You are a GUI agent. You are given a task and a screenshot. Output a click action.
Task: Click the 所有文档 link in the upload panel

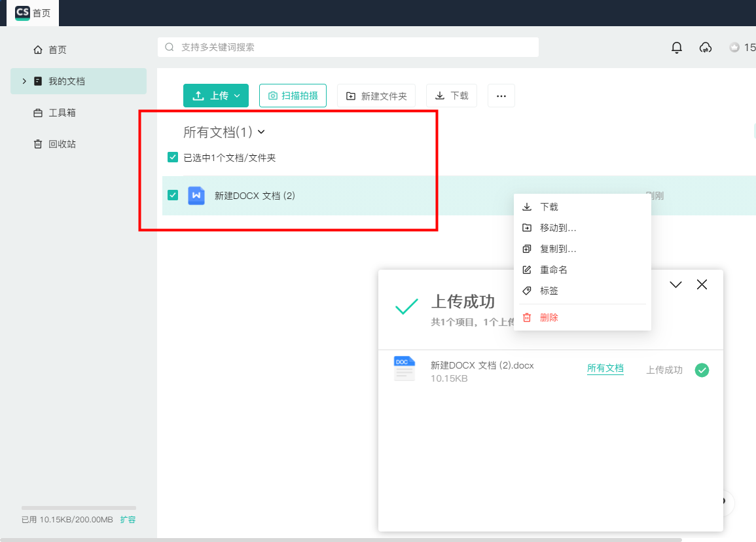(605, 368)
